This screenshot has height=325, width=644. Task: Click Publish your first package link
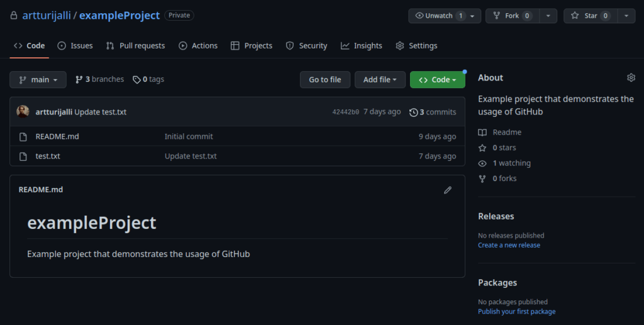pyautogui.click(x=517, y=311)
